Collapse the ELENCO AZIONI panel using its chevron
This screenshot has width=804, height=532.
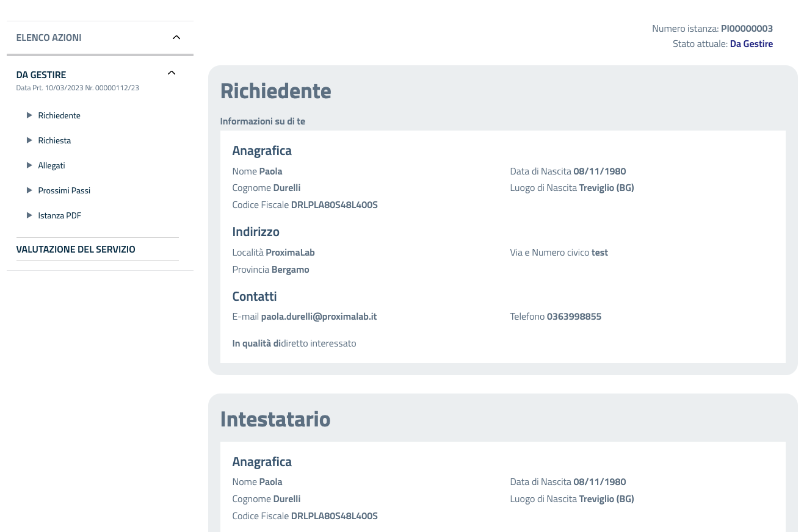[176, 38]
